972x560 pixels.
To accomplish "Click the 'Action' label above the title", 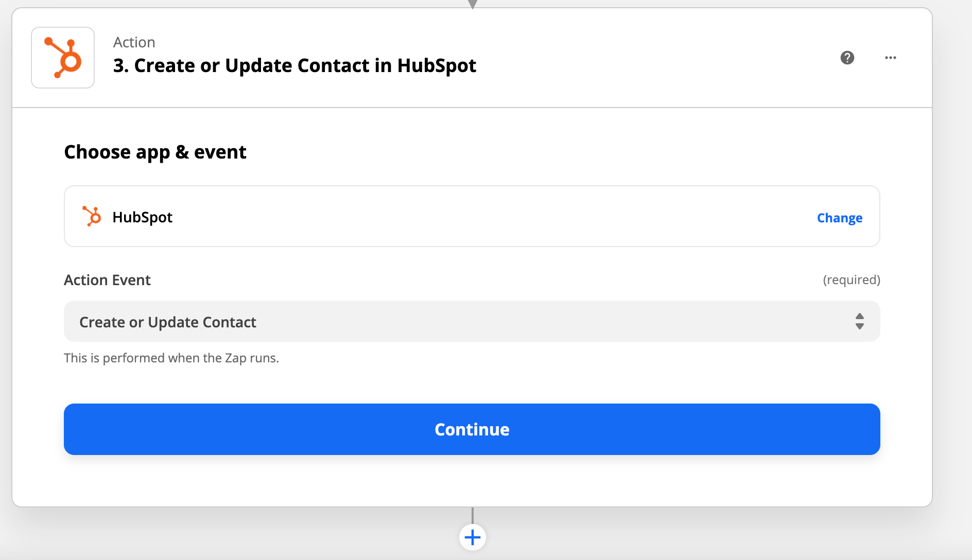I will [134, 42].
